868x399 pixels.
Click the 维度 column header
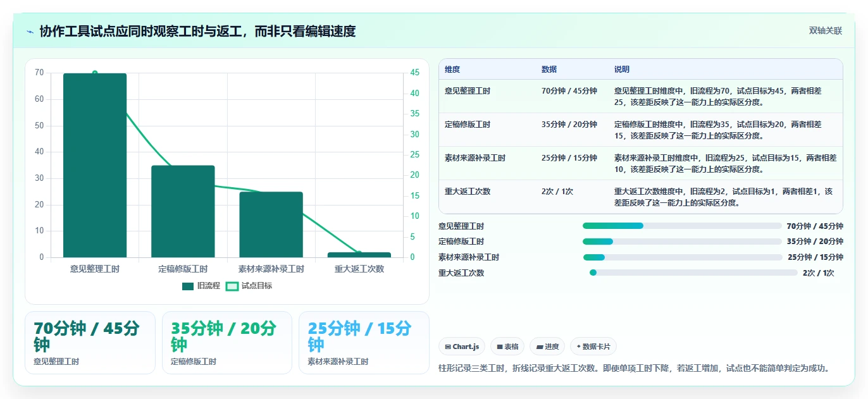tap(452, 70)
